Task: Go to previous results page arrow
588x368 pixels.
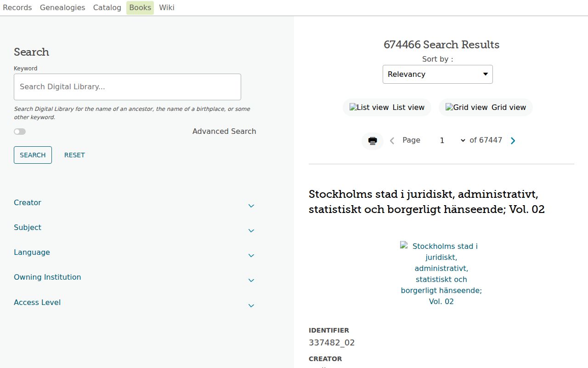Action: 392,141
